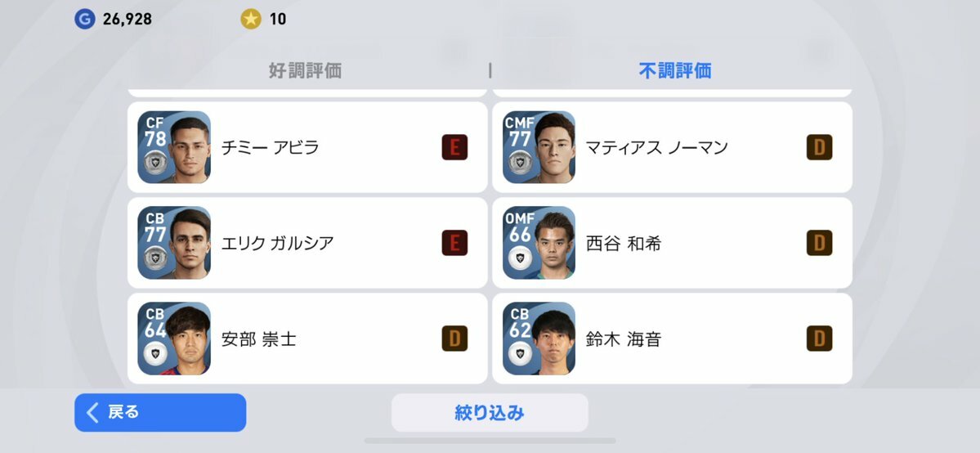980x453 pixels.
Task: Select the E rating badge for エリク ガルシア
Action: 454,243
